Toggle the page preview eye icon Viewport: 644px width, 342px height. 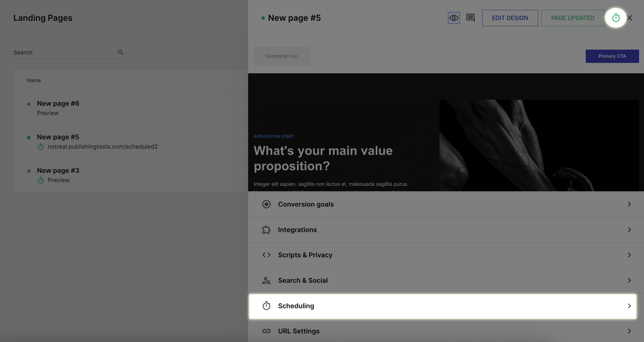(x=454, y=18)
